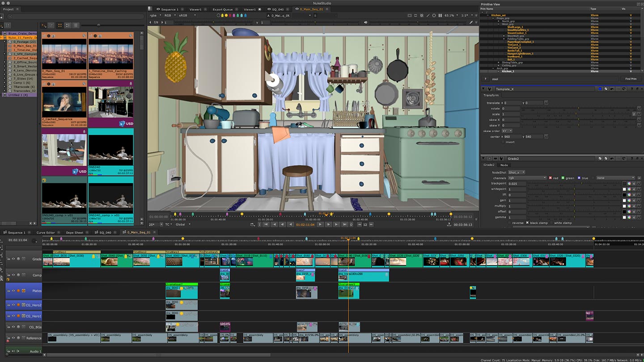Click the blue node color square in Template_X

600,89
